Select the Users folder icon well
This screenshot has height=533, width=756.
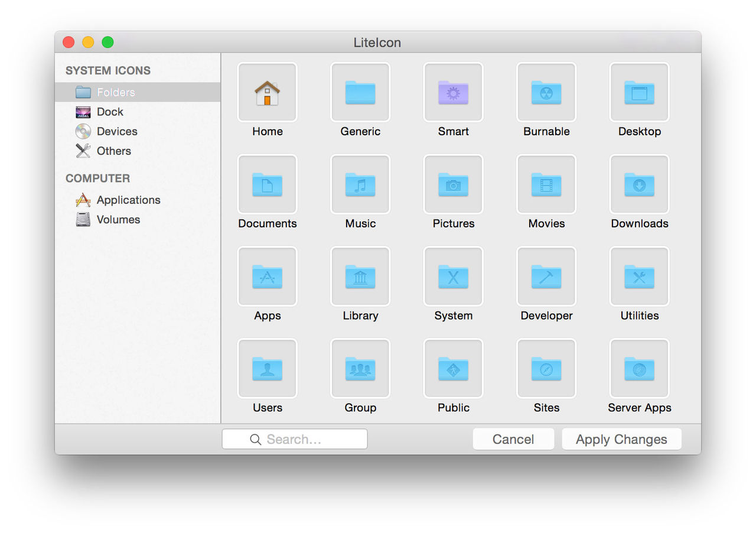[x=268, y=369]
